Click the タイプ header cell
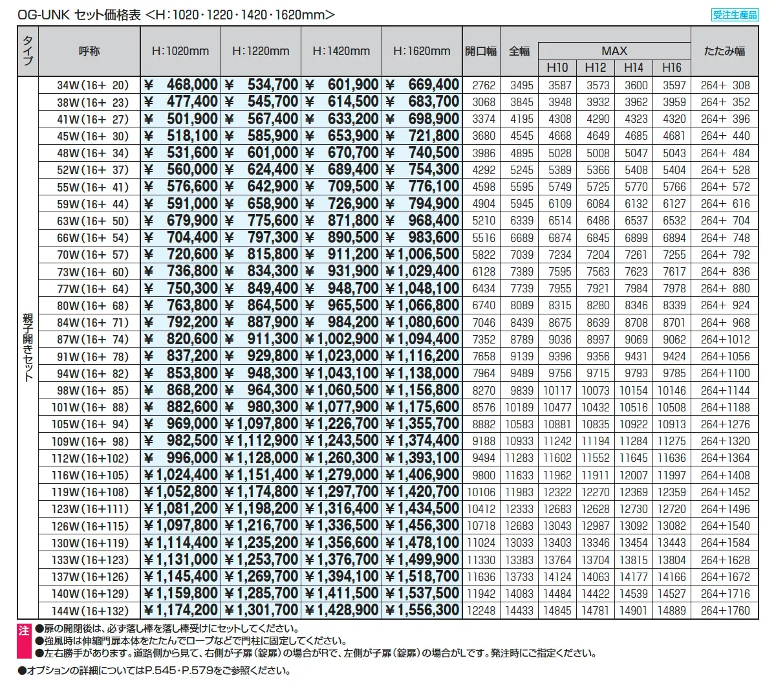This screenshot has width=776, height=700. [28, 51]
